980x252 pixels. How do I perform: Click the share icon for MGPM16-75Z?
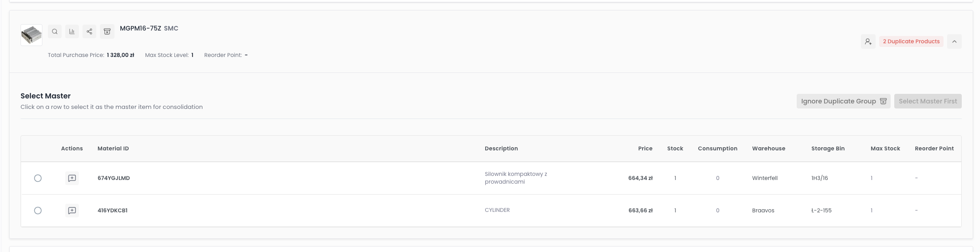tap(89, 31)
